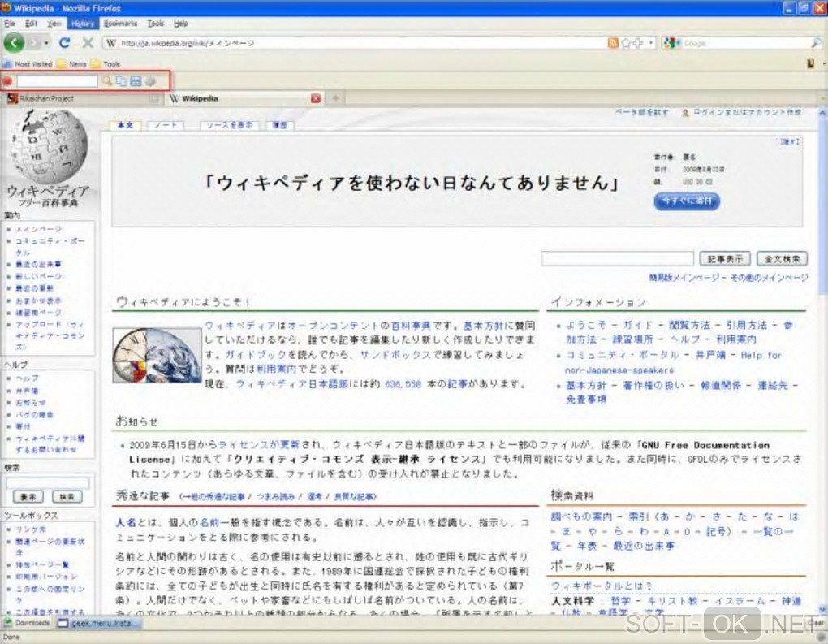828x644 pixels.
Task: Open the Tools menu in menu bar
Action: pos(156,24)
